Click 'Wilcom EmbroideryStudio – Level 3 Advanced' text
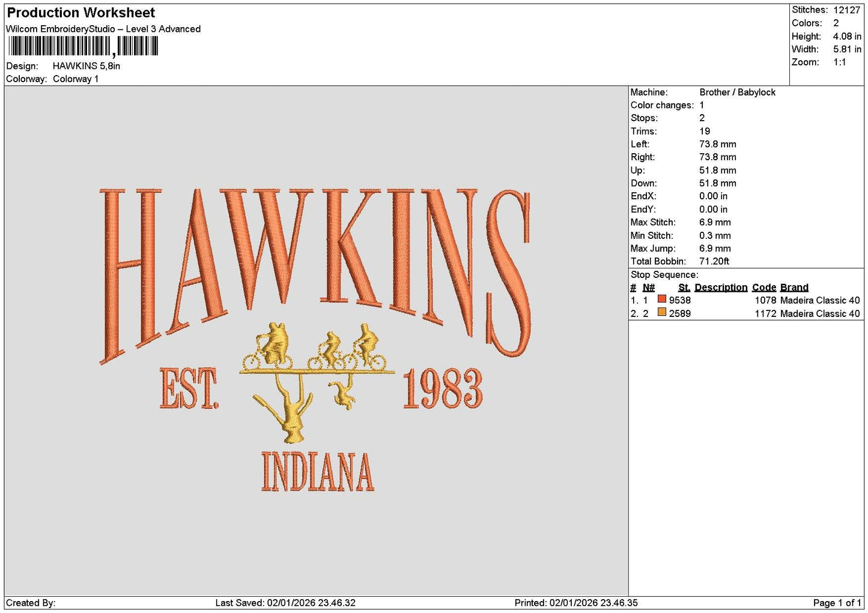Viewport: 868px width, 613px height. tap(103, 29)
